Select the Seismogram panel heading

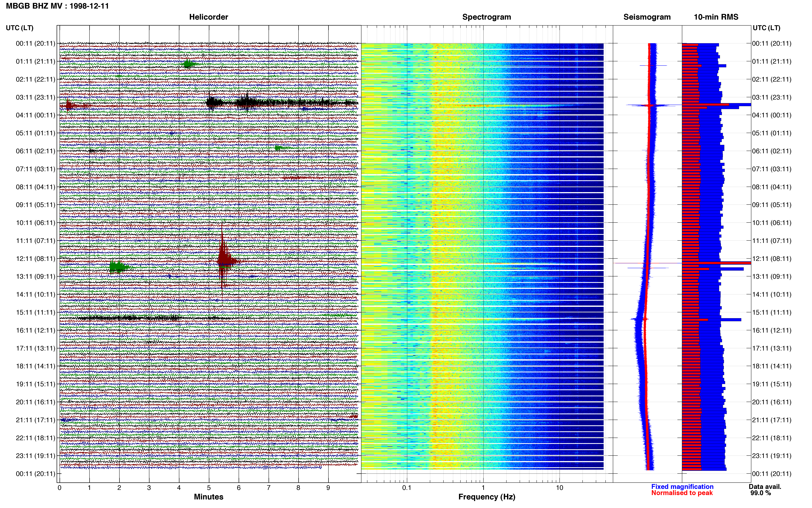[647, 17]
